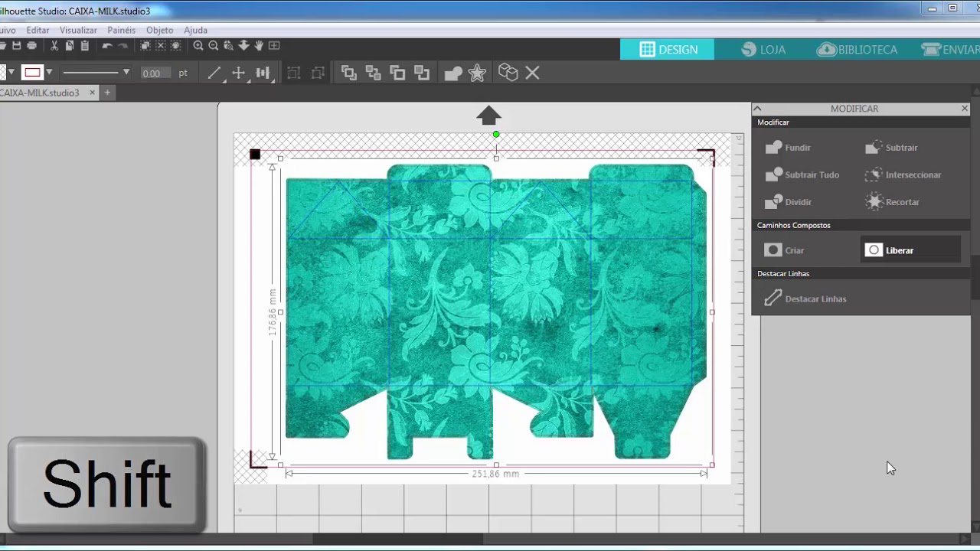Click the Move crosshair tool icon
This screenshot has width=980, height=551.
point(238,73)
